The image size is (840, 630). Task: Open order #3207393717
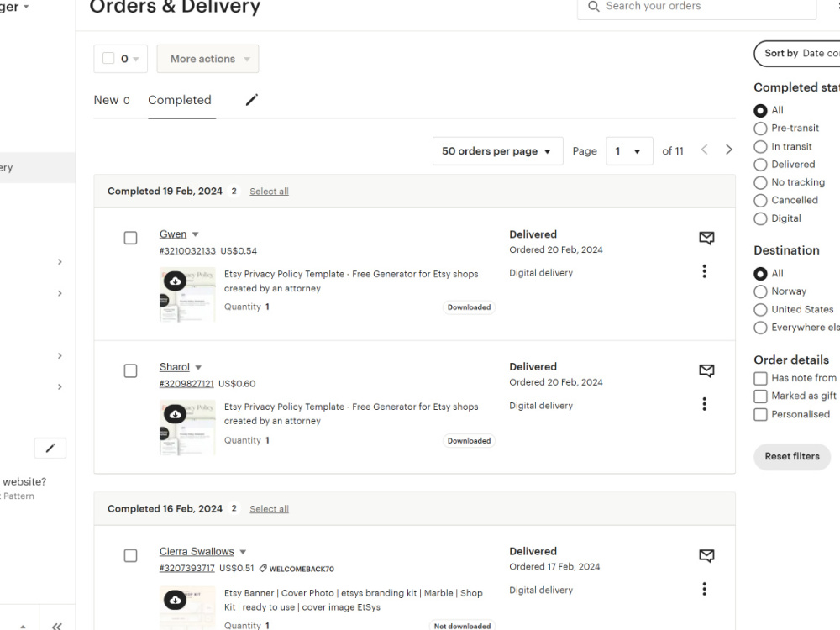point(187,568)
